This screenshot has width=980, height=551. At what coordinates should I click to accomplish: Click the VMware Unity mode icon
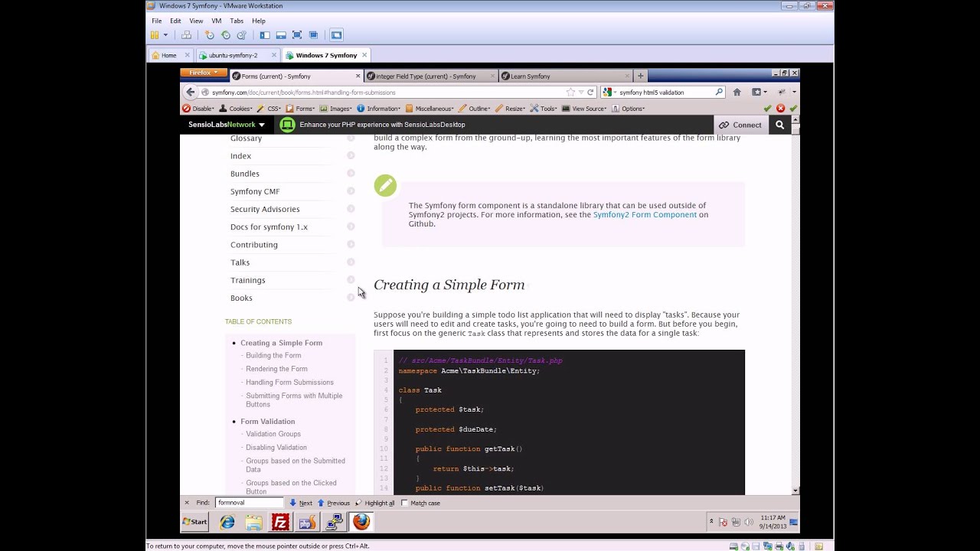click(313, 35)
